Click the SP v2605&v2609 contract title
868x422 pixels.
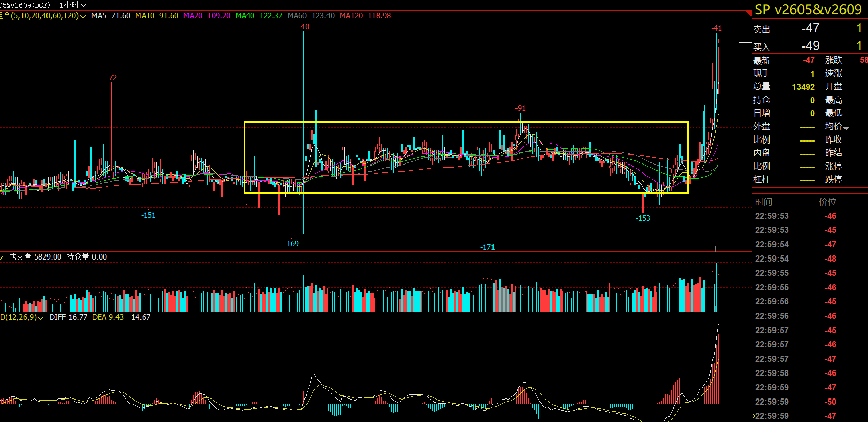(808, 10)
